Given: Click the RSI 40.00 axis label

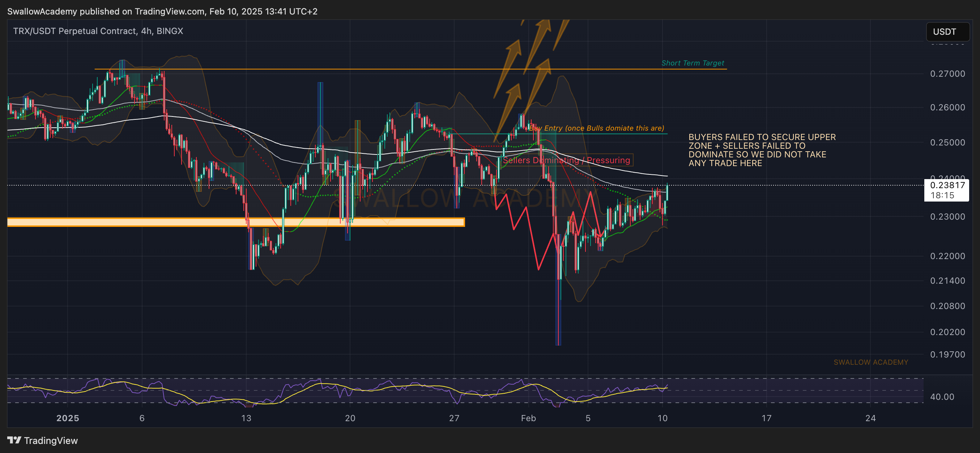Looking at the screenshot, I should pos(942,397).
